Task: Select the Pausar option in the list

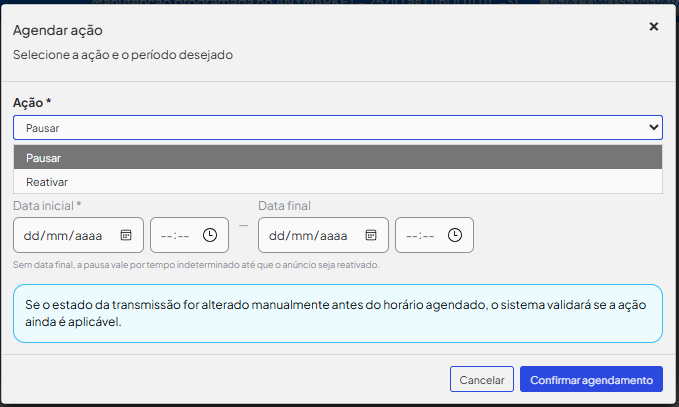Action: 338,158
